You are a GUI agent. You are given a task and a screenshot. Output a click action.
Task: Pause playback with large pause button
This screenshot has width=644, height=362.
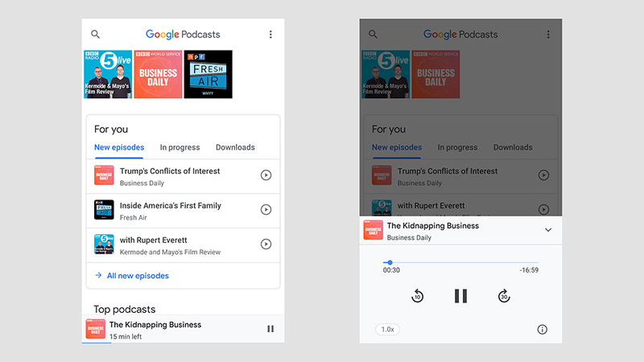click(x=460, y=296)
